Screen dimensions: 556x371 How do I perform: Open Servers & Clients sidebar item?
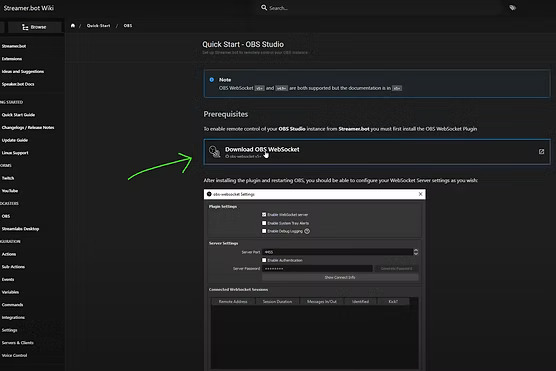point(17,343)
